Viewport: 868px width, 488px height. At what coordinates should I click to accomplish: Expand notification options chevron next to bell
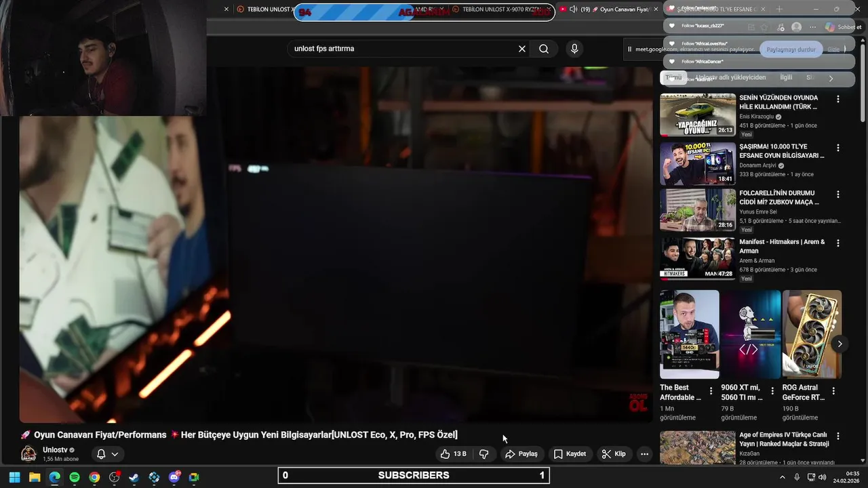pyautogui.click(x=115, y=454)
